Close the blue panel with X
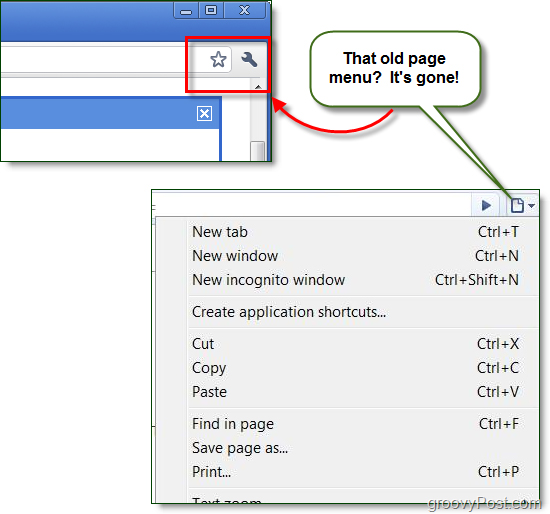The height and width of the screenshot is (514, 550). click(x=204, y=114)
